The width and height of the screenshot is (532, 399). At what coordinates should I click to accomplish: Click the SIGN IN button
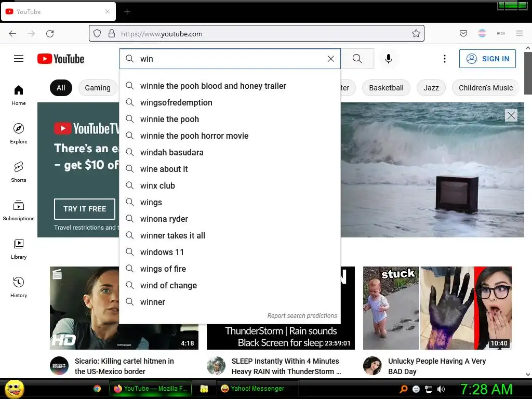coord(487,59)
